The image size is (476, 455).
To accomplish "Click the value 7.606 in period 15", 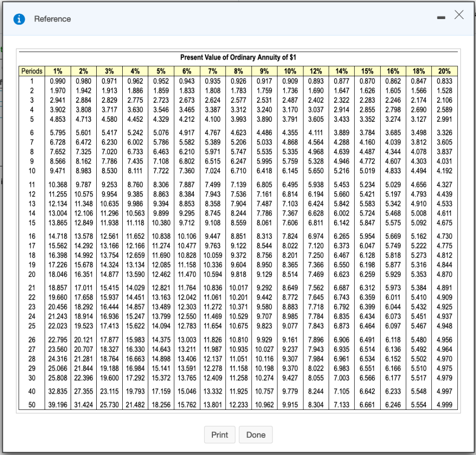I will (x=290, y=223).
